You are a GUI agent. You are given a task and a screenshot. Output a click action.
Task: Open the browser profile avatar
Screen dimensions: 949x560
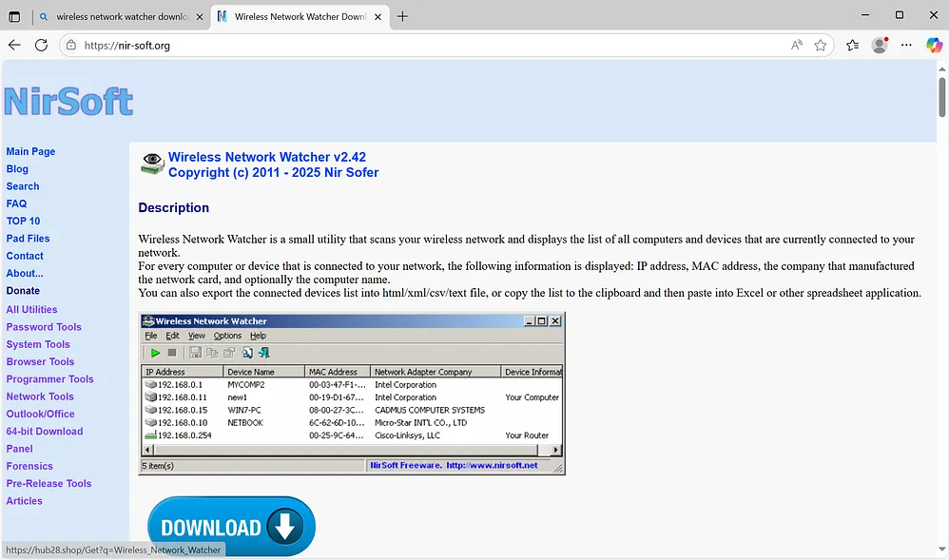(879, 44)
